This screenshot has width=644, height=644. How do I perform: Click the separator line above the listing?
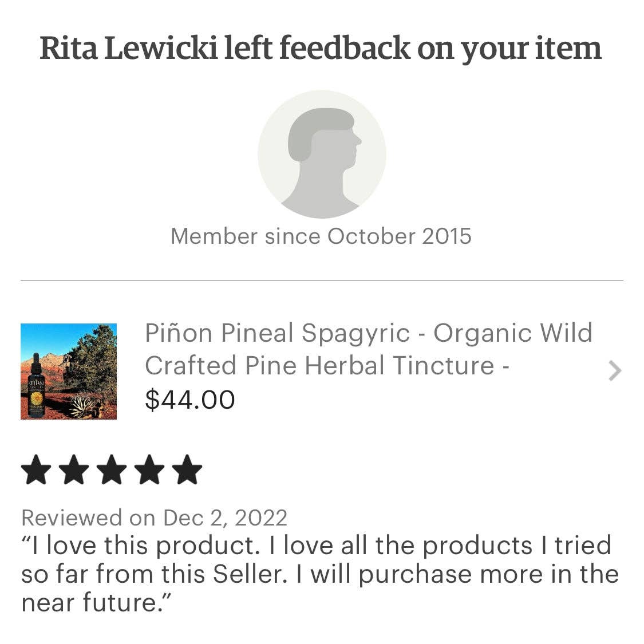[x=322, y=279]
